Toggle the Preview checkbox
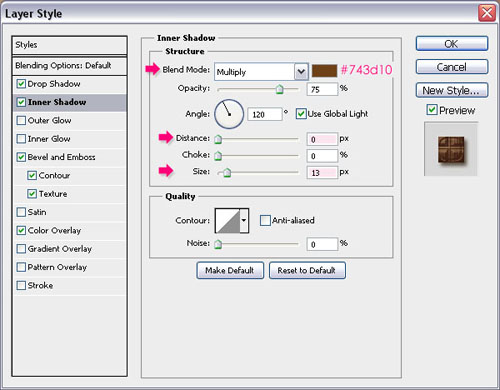 (x=432, y=110)
